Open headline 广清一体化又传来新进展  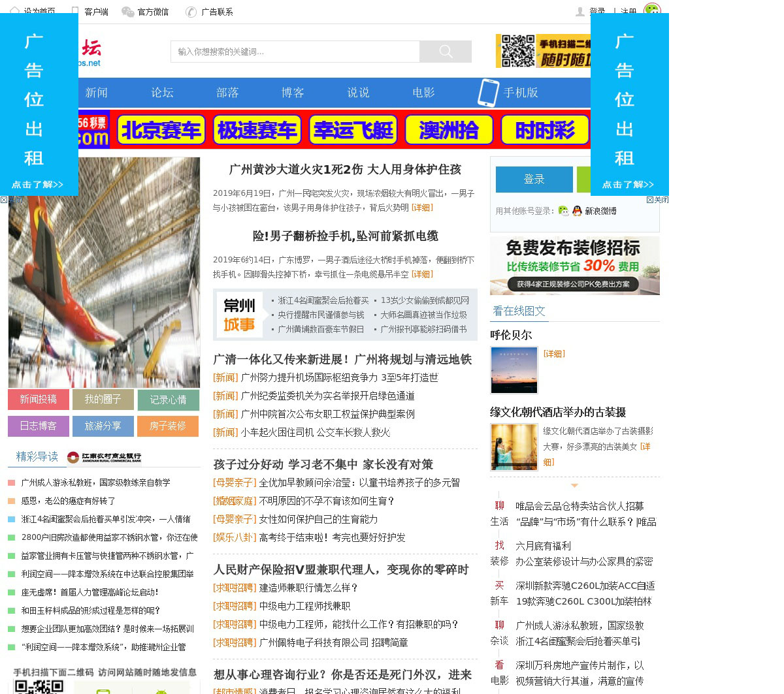point(342,360)
